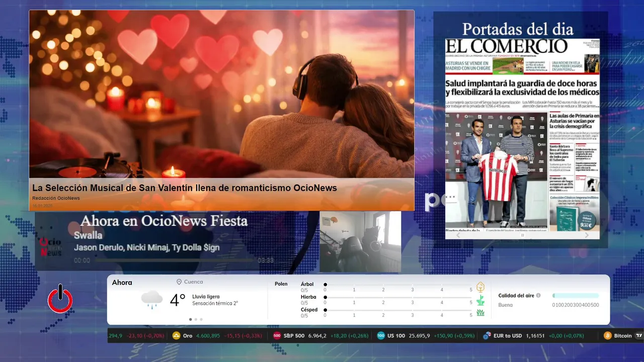Click the light rain weather icon
The image size is (644, 362).
click(x=152, y=300)
